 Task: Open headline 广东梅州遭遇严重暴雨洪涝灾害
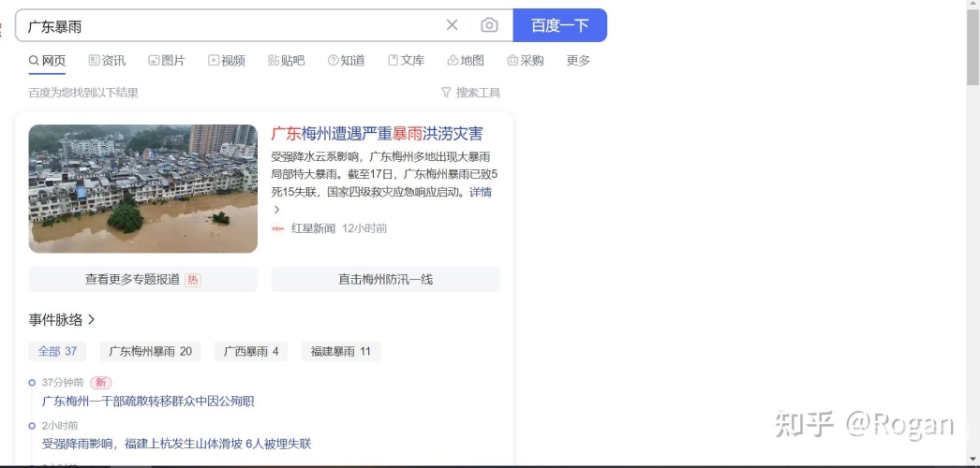377,134
